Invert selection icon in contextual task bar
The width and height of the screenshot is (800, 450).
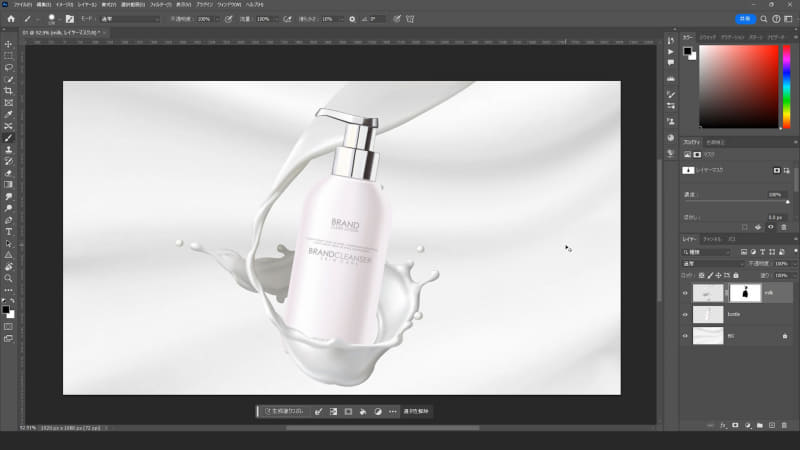click(x=333, y=411)
